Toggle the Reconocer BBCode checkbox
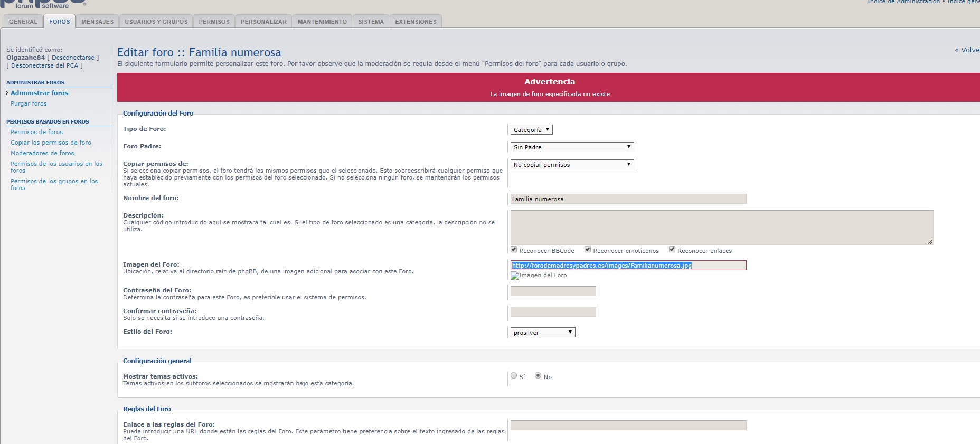This screenshot has height=444, width=980. pyautogui.click(x=514, y=250)
